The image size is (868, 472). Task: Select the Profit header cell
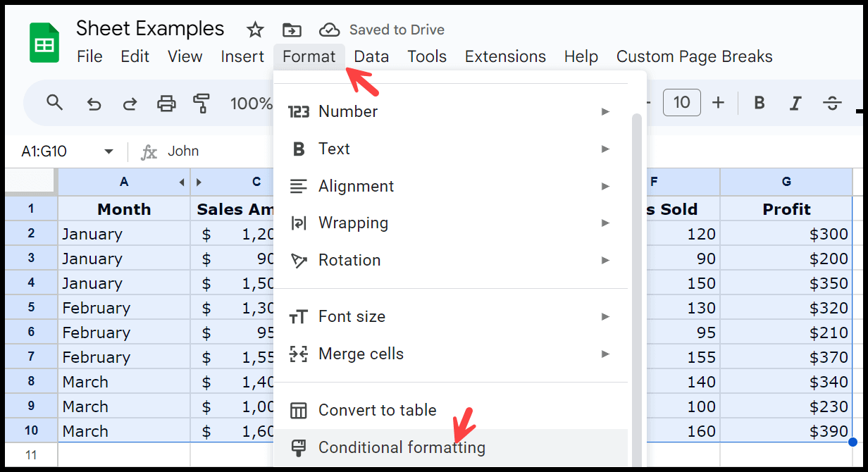786,209
